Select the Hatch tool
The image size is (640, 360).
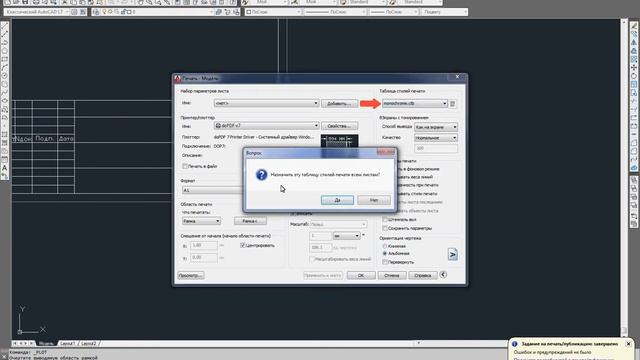click(5, 134)
